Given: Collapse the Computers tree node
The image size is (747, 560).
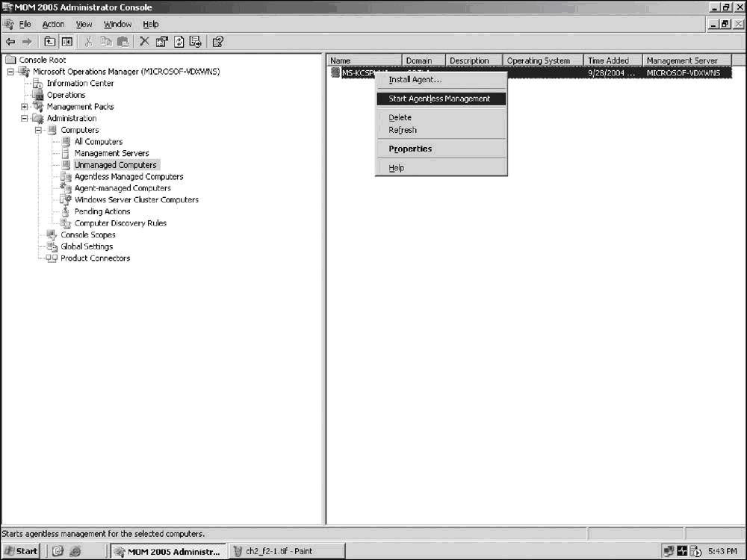Looking at the screenshot, I should click(x=38, y=130).
